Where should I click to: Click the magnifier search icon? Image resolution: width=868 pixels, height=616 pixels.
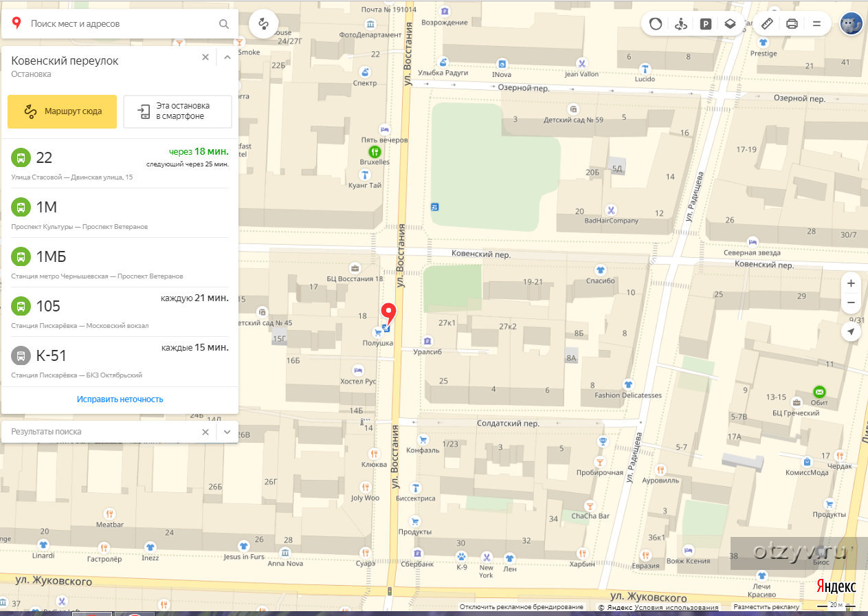tap(224, 24)
